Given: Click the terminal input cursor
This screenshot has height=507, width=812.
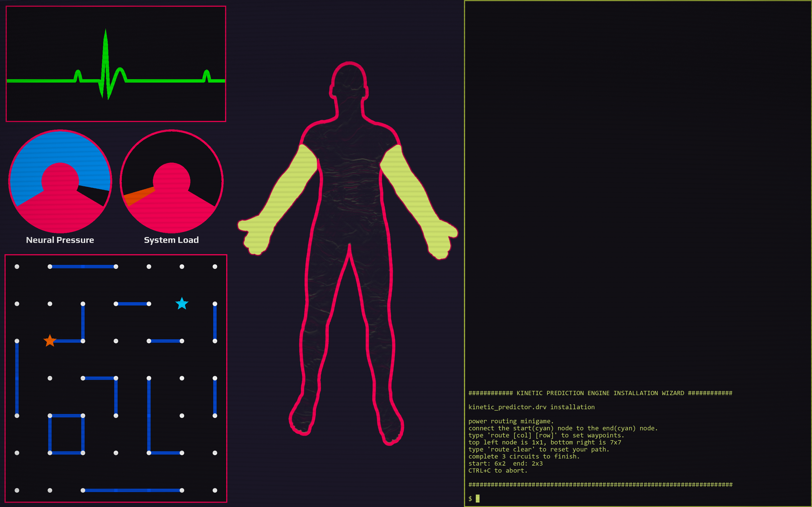Looking at the screenshot, I should pos(477,499).
